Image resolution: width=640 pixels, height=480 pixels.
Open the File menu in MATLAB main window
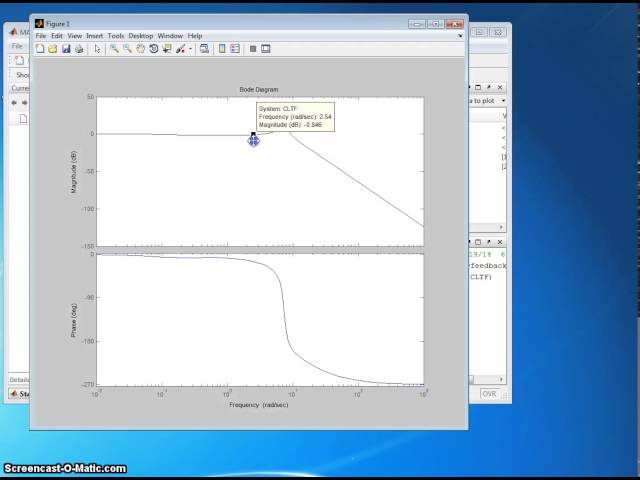coord(17,46)
